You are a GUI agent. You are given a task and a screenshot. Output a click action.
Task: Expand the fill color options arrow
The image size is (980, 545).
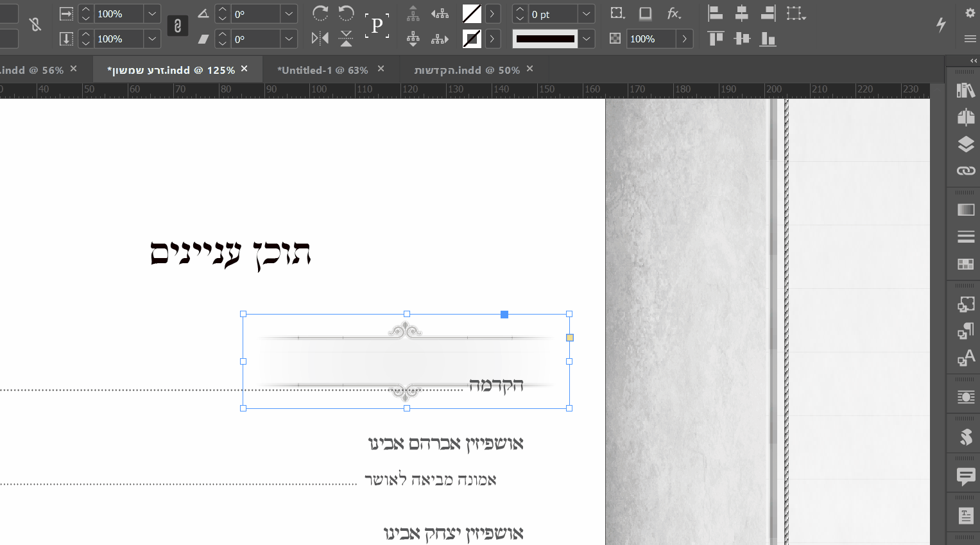pyautogui.click(x=492, y=13)
